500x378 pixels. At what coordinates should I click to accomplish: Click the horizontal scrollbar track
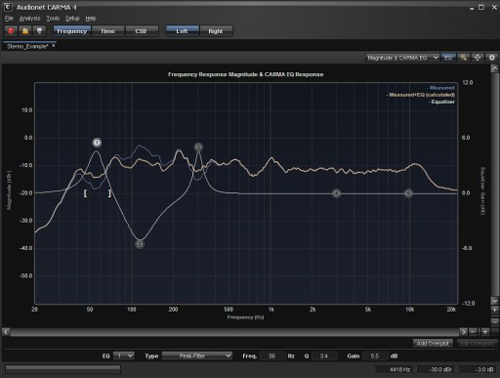pyautogui.click(x=235, y=332)
